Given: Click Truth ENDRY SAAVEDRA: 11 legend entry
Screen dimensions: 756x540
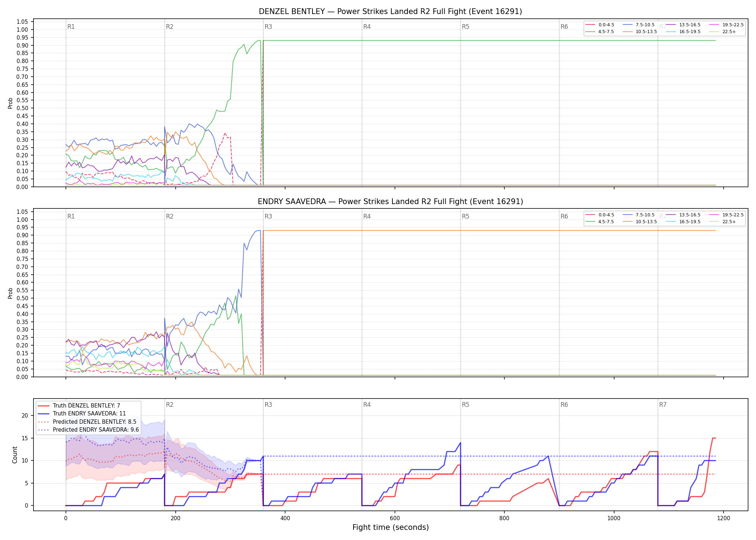Looking at the screenshot, I should [x=82, y=414].
